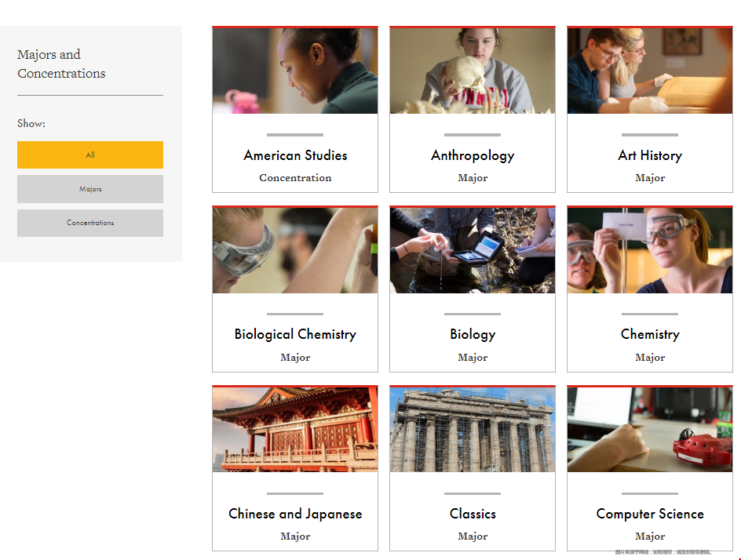Open the American Studies title link

pos(295,155)
